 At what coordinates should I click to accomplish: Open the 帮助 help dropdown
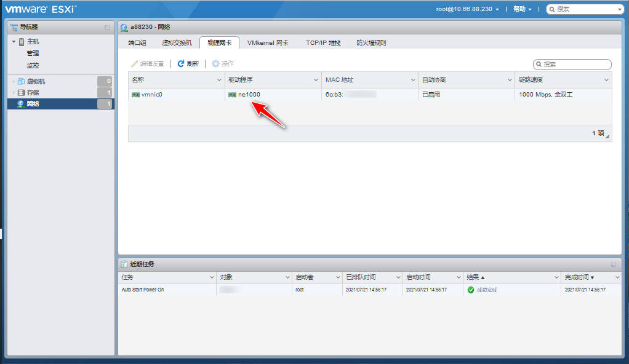click(x=519, y=9)
